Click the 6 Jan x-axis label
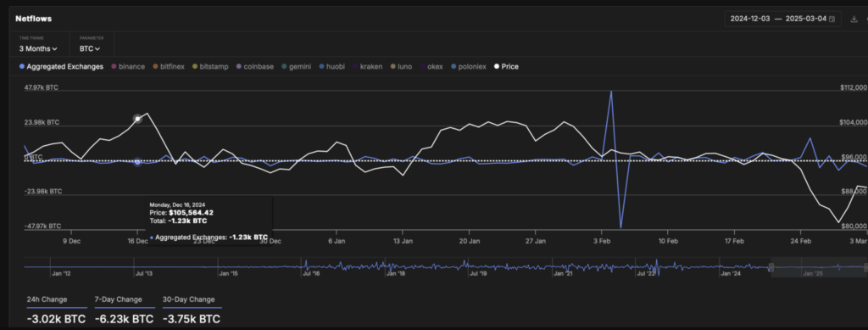868x330 pixels. (x=337, y=242)
